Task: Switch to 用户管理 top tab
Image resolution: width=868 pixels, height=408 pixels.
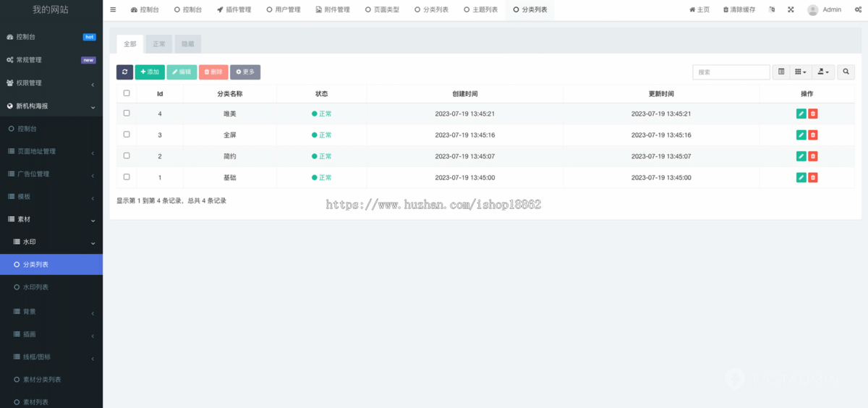Action: pos(283,10)
